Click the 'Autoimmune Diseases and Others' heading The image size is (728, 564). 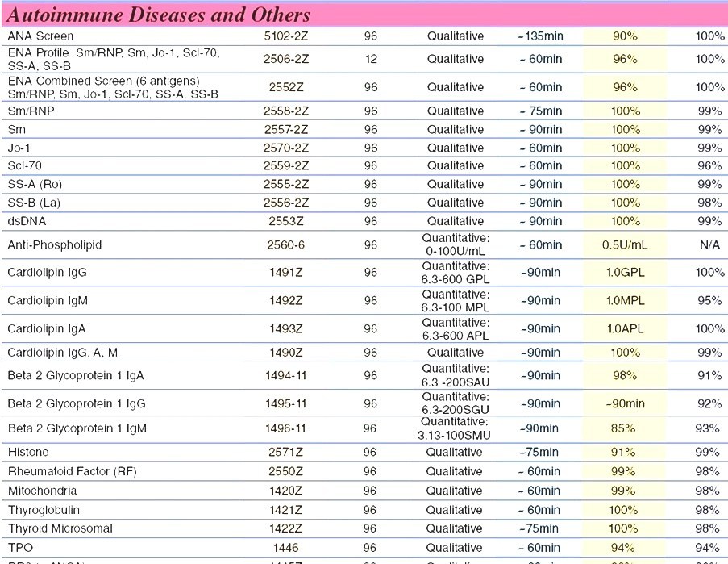(158, 15)
